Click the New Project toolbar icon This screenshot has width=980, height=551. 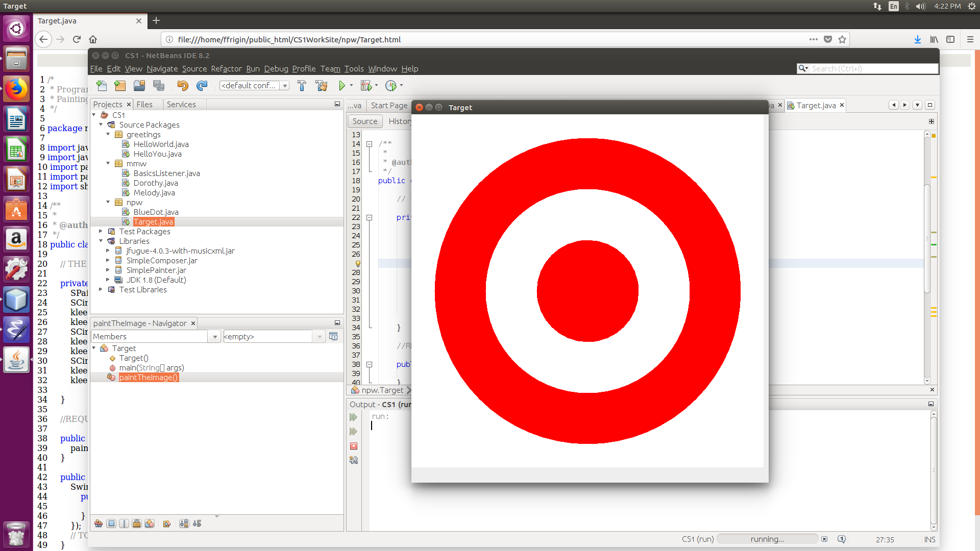click(120, 86)
